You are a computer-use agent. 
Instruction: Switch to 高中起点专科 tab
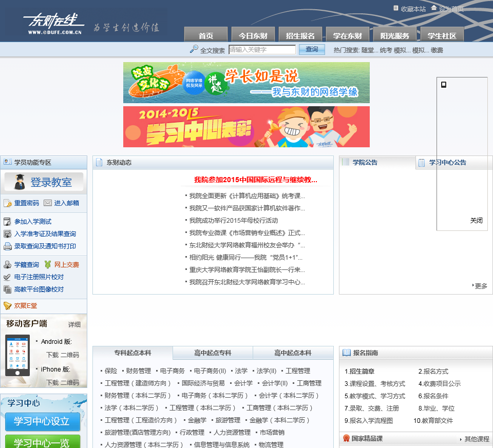click(213, 353)
